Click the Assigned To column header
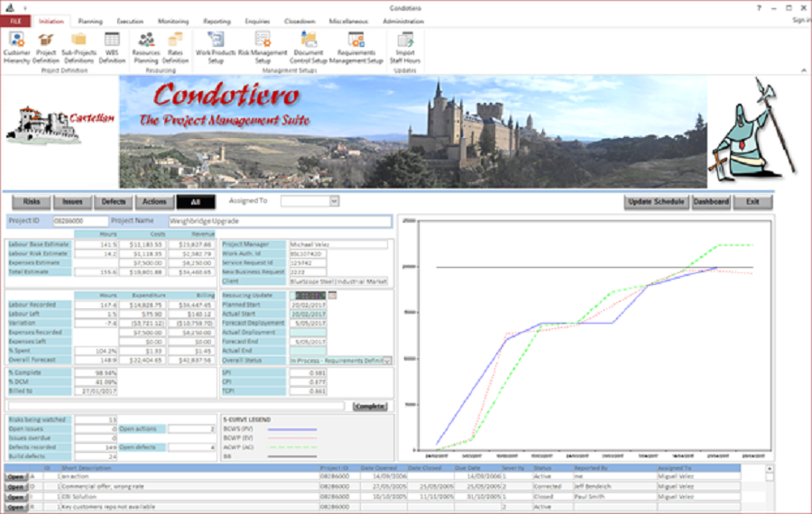Viewport: 812px width, 514px height. (x=674, y=468)
